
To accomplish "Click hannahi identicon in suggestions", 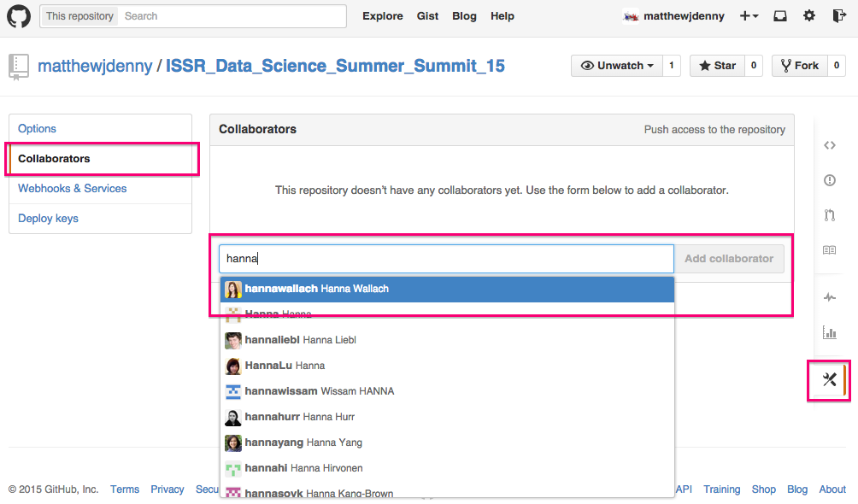I will point(233,469).
